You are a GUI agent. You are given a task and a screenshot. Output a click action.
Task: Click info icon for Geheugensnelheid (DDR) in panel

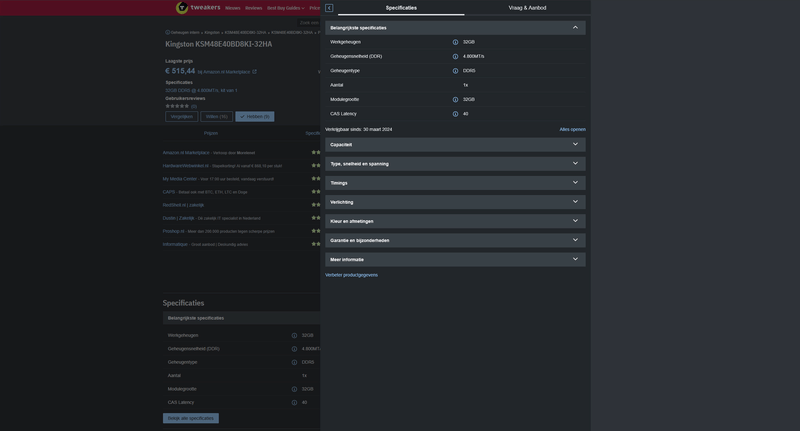tap(456, 56)
